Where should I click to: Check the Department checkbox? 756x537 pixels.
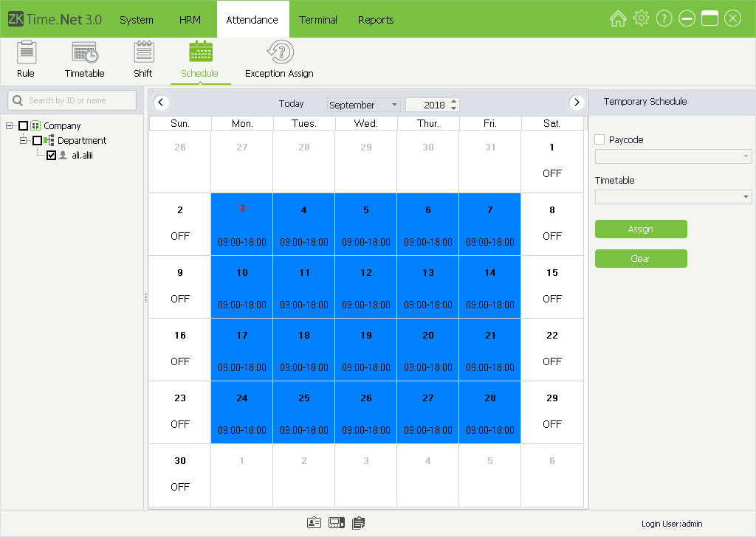[37, 141]
